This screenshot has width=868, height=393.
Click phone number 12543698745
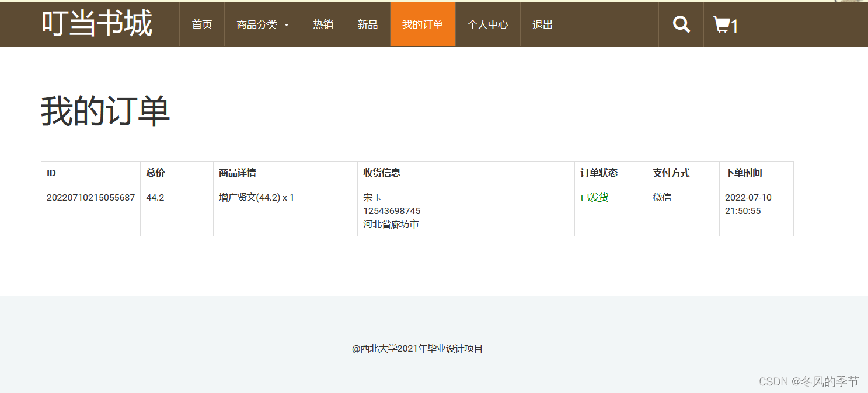click(392, 211)
